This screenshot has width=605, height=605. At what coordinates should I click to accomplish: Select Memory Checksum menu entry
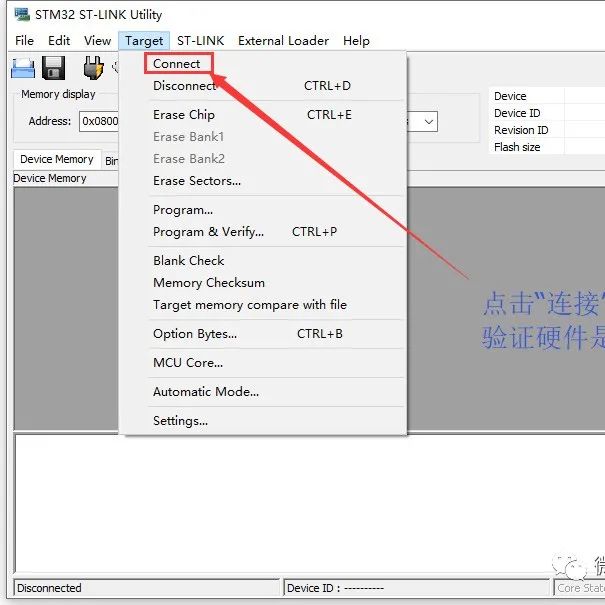click(x=262, y=283)
